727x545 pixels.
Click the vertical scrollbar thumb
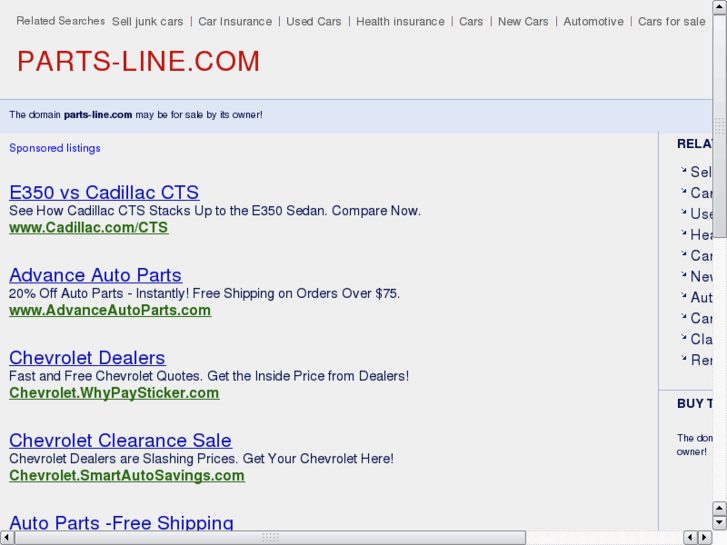tap(719, 125)
